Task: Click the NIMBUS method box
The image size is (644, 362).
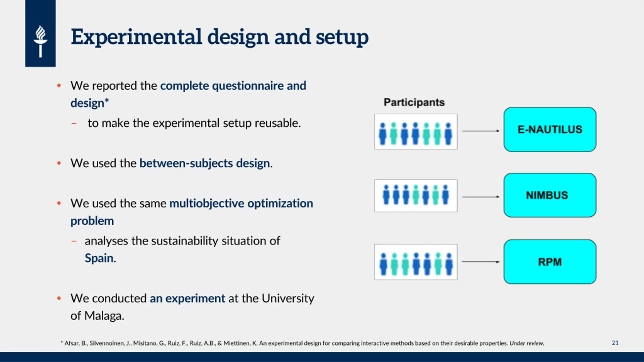Action: [550, 195]
